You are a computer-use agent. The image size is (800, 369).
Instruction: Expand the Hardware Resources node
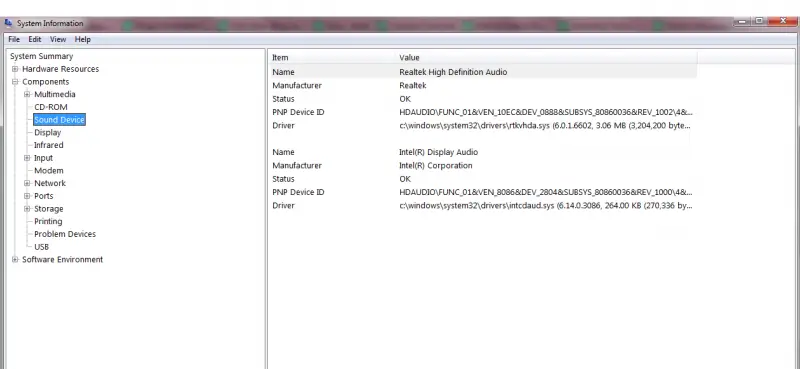point(15,69)
